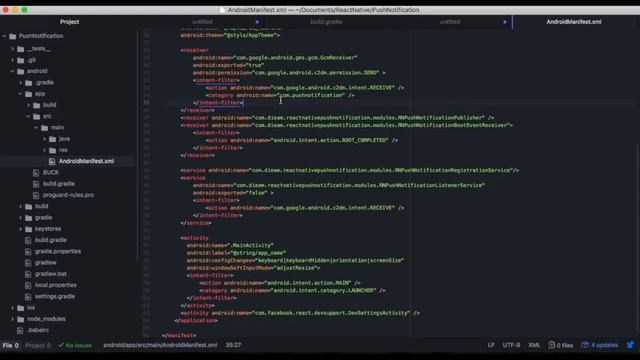Open settings.gradle file
The height and width of the screenshot is (360, 640).
tap(55, 296)
